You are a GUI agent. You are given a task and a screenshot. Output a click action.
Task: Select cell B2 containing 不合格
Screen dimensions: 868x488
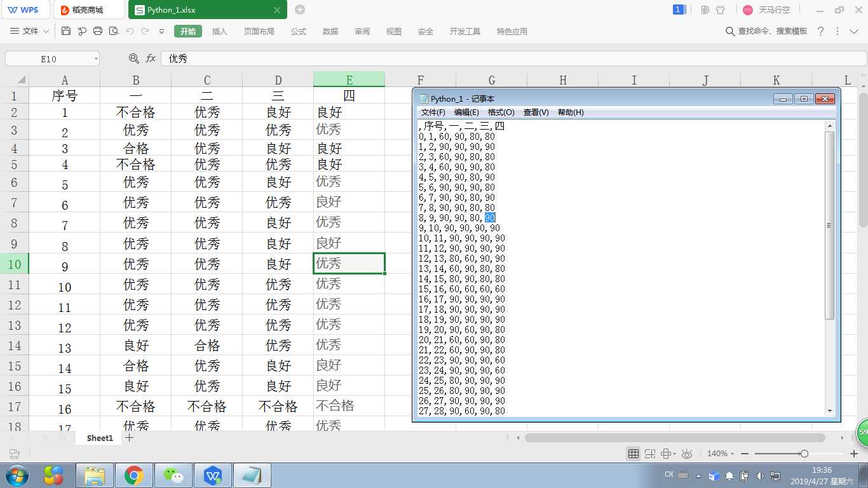tap(136, 112)
